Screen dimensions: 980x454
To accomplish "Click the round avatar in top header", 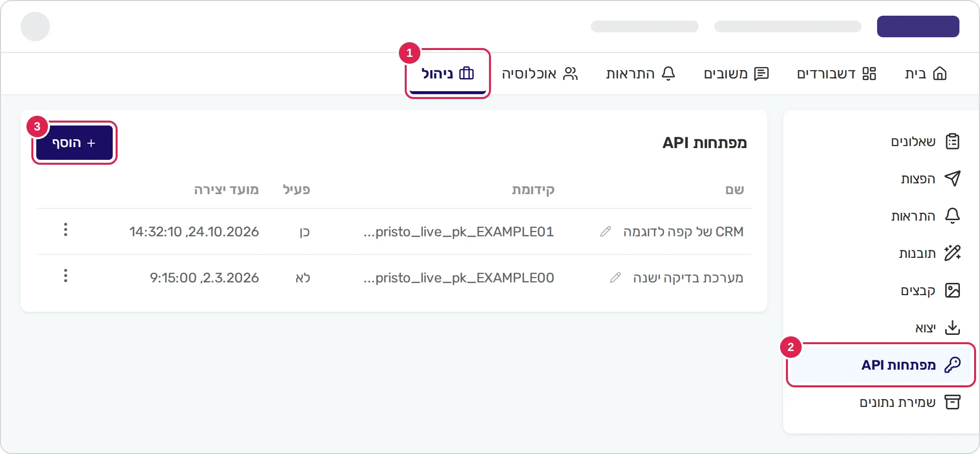I will (35, 26).
